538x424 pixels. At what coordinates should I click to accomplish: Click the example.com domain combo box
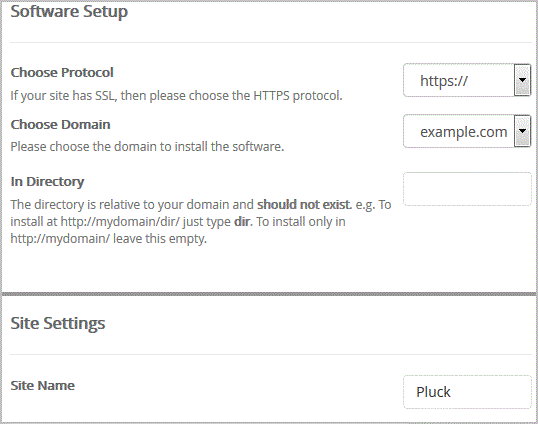point(467,131)
